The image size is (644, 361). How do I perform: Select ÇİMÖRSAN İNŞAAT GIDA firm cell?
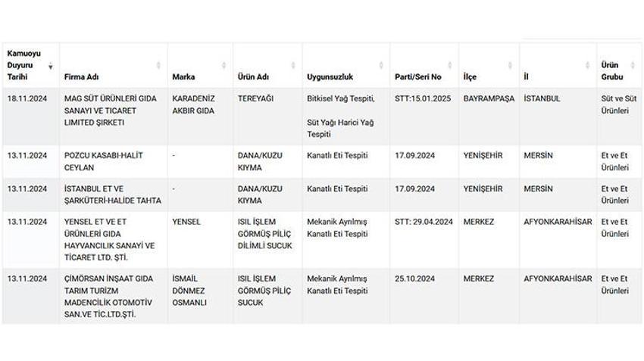click(114, 296)
